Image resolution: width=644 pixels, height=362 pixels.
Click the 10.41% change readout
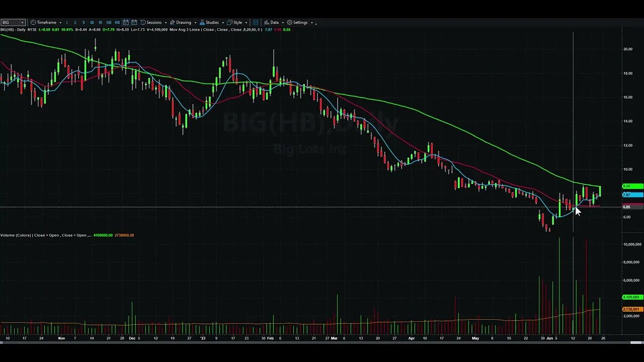[x=66, y=30]
